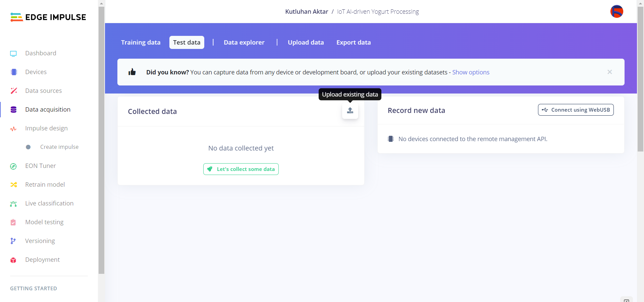Click the upload existing data icon

click(x=350, y=111)
